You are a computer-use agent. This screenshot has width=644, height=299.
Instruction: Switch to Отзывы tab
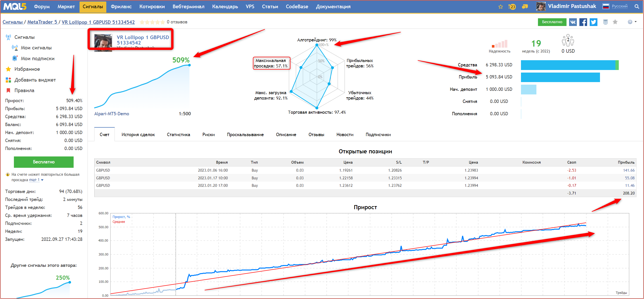[x=316, y=135]
